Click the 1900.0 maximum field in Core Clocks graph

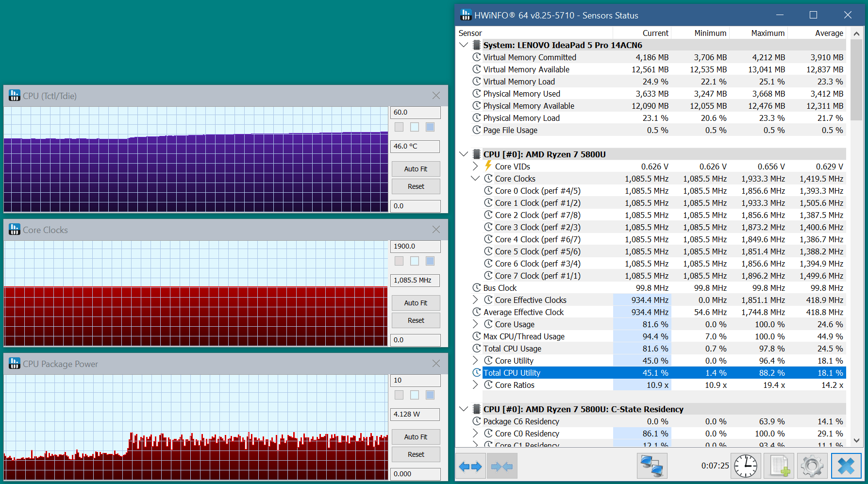coord(416,246)
